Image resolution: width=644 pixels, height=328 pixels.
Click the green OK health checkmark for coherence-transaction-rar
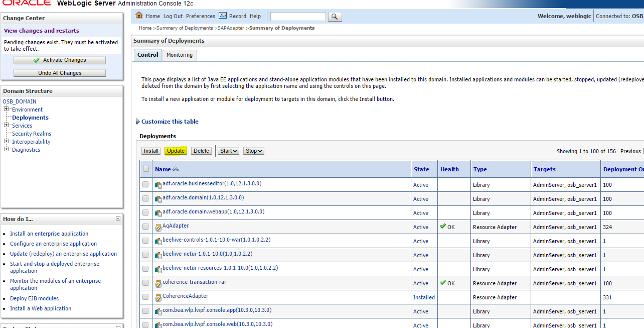point(443,283)
